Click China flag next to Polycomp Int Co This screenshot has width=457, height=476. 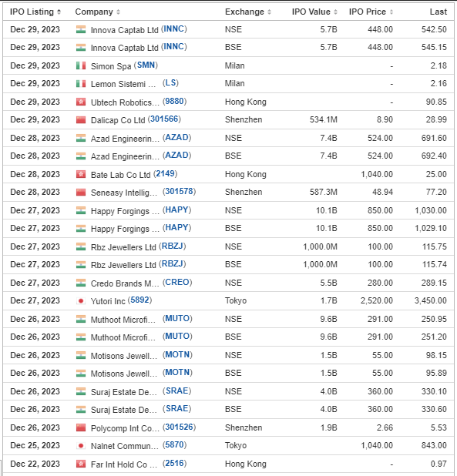(x=81, y=427)
